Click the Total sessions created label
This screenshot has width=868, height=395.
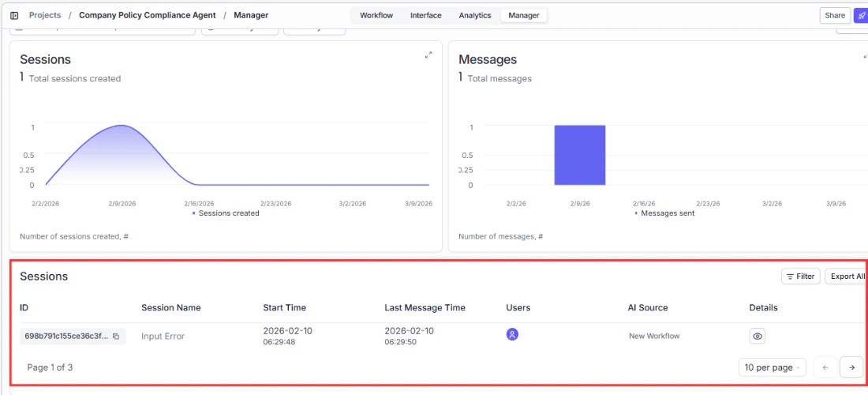point(75,79)
